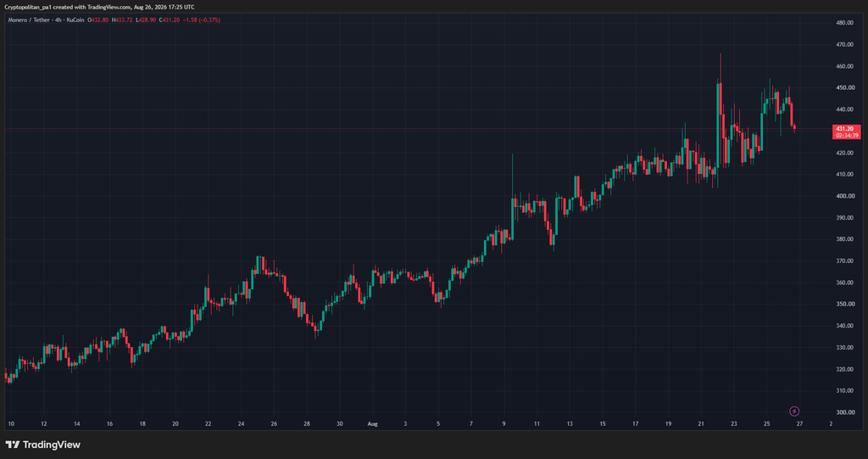Click the 470.00 price axis label
This screenshot has height=459, width=868.
(845, 44)
